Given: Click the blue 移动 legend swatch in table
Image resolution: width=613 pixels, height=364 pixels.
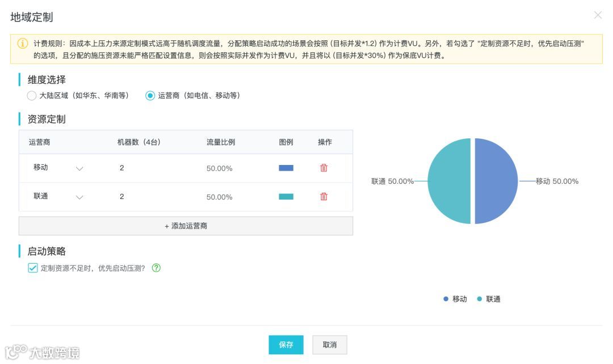Looking at the screenshot, I should pyautogui.click(x=285, y=168).
